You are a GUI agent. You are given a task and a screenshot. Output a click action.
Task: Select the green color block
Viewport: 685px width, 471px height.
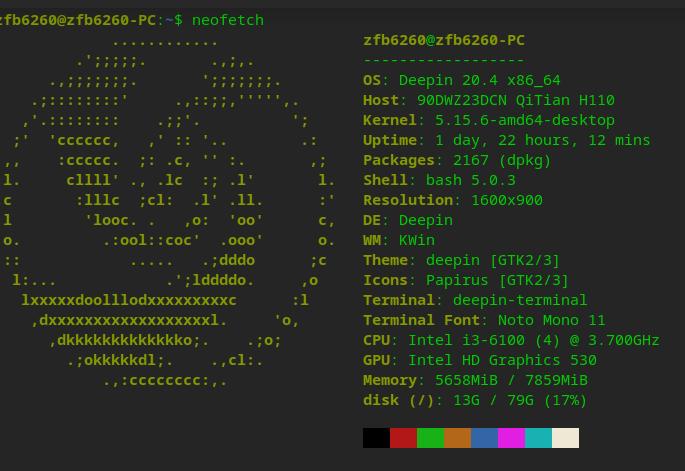click(430, 438)
